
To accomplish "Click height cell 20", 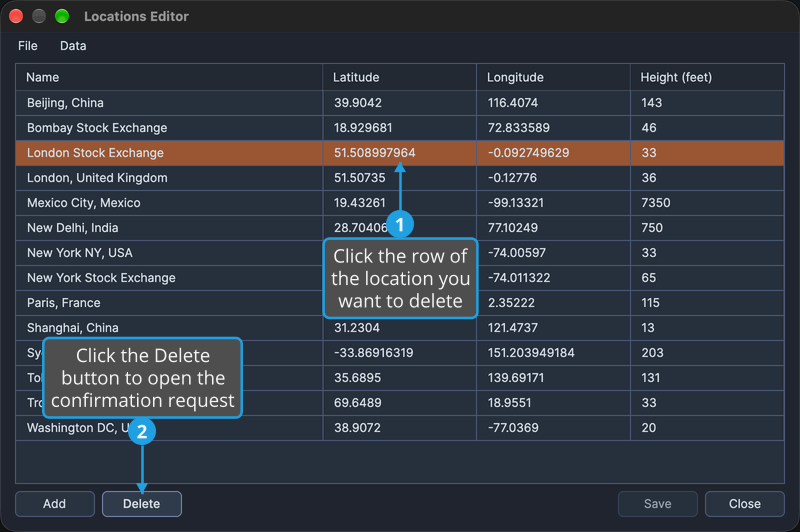I will [707, 428].
